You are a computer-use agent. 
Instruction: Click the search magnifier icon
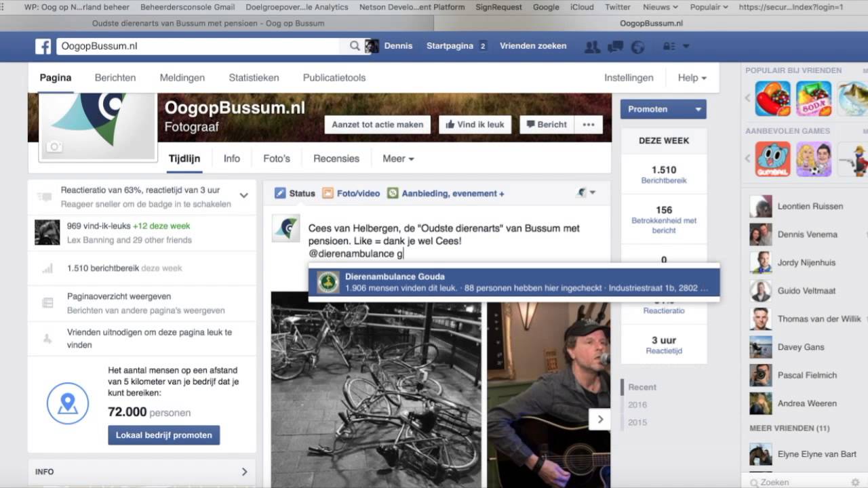point(355,46)
